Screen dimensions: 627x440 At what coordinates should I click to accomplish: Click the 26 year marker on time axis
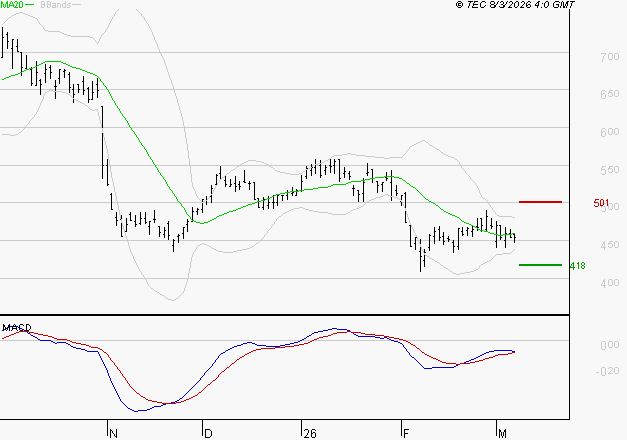[310, 434]
